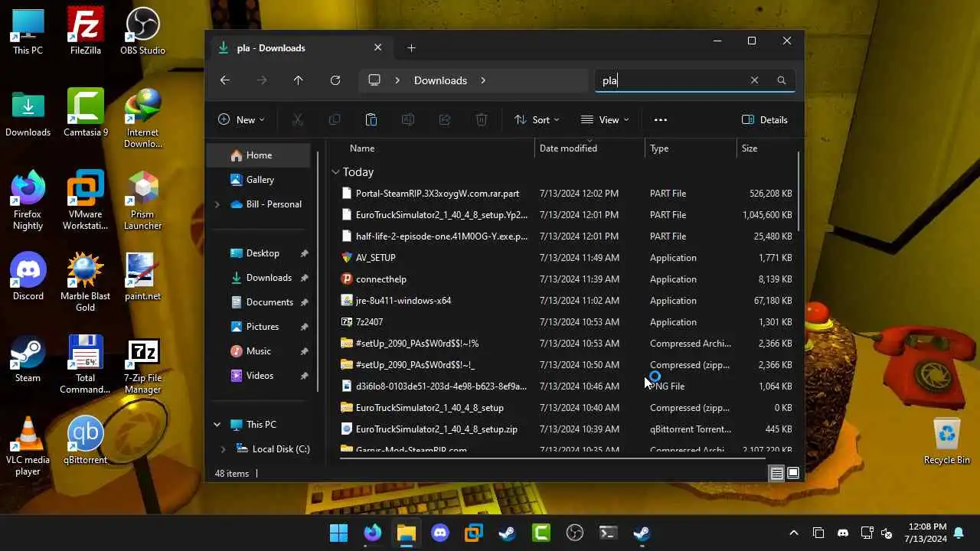The width and height of the screenshot is (980, 551).
Task: Open the Camtasia 9 desktop shortcut
Action: coord(85,112)
